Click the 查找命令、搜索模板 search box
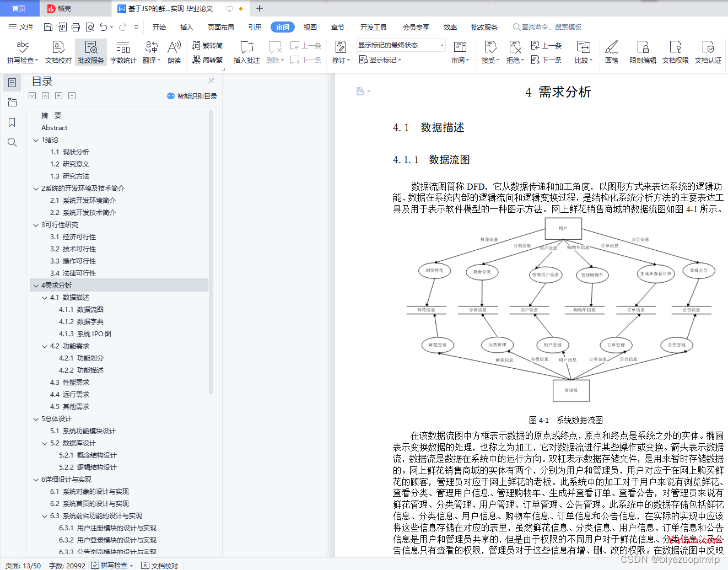 tap(547, 27)
